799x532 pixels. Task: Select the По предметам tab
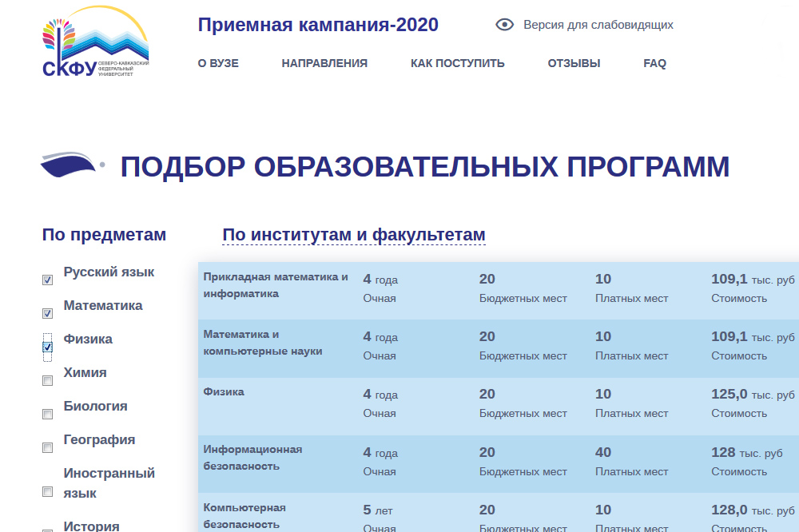click(x=104, y=234)
